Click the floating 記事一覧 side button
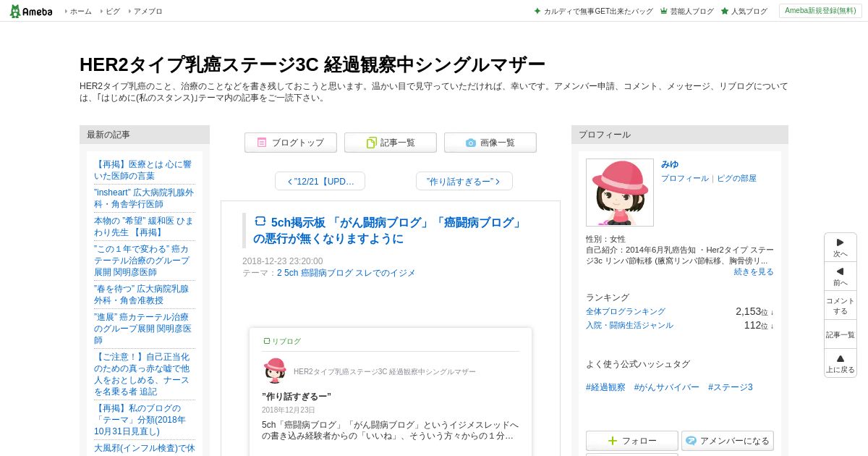Image resolution: width=868 pixels, height=456 pixels. (841, 334)
